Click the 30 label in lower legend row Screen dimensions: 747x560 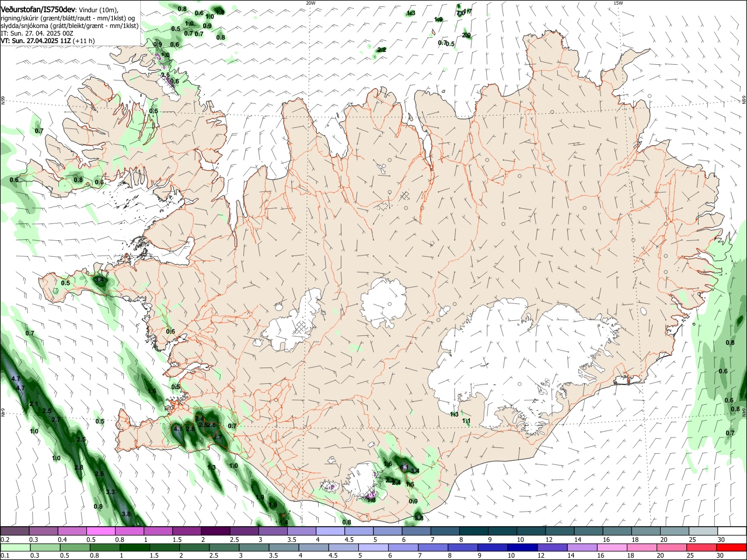pos(721,555)
